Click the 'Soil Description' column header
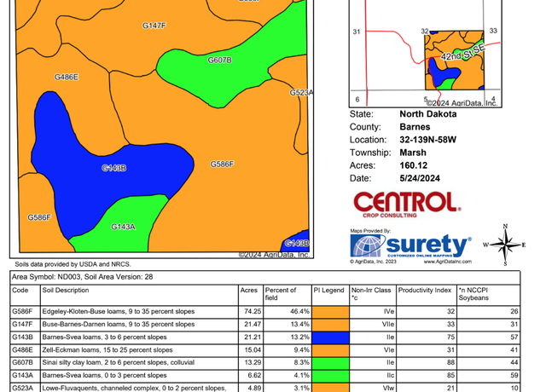546x392 pixels. 66,290
